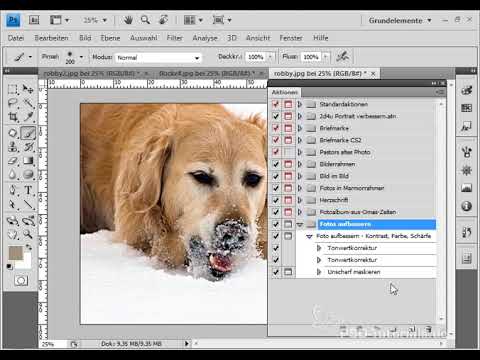
Task: Click the background color swatch
Action: pos(26,263)
